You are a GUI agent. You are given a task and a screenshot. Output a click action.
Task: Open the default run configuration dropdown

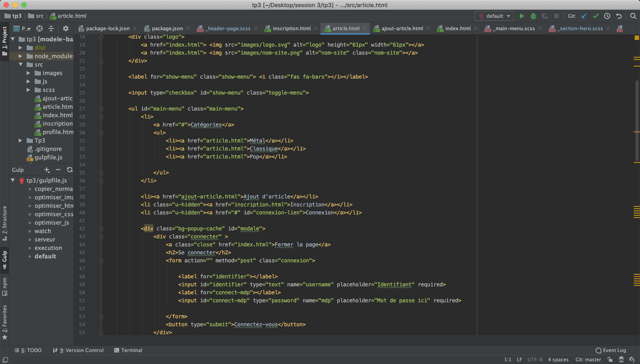[x=494, y=16]
